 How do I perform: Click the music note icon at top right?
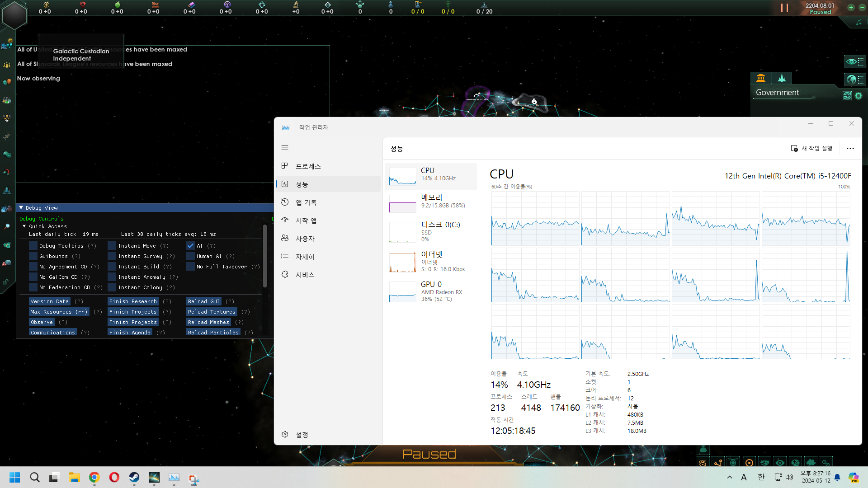click(859, 22)
